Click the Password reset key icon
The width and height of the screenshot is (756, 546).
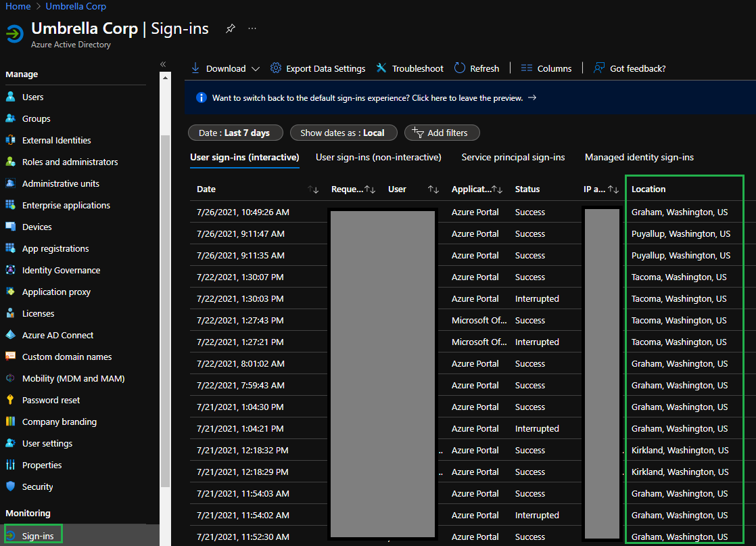11,400
